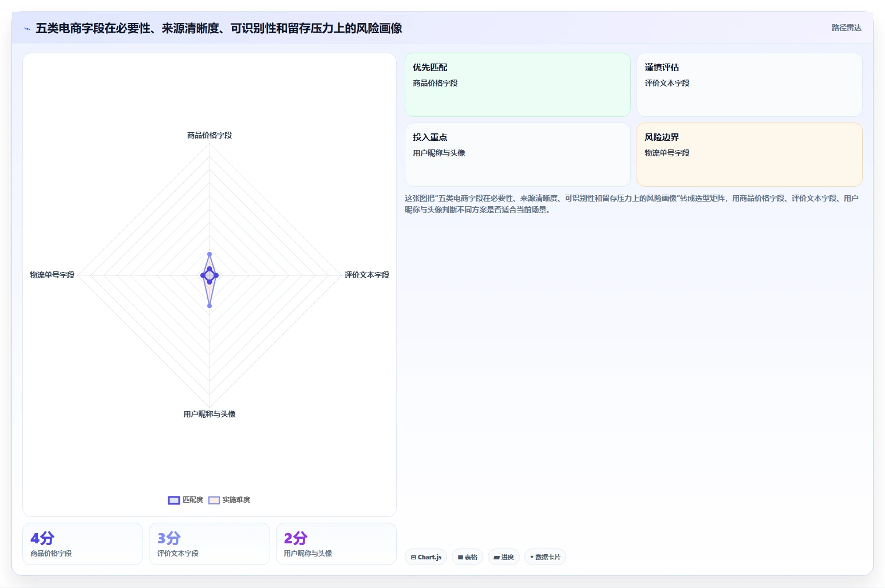Open the 风险边界 card

click(x=749, y=155)
